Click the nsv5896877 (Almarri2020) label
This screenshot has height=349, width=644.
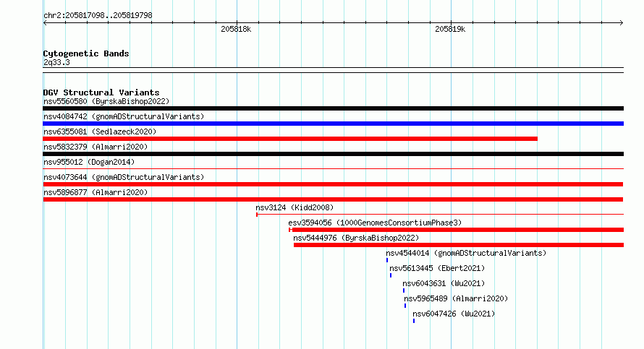point(96,192)
